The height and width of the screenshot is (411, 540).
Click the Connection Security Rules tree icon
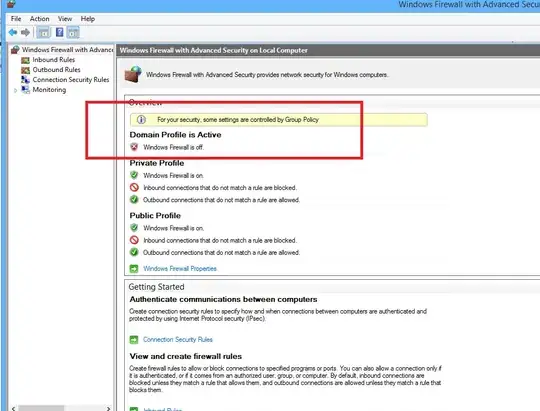[25, 80]
